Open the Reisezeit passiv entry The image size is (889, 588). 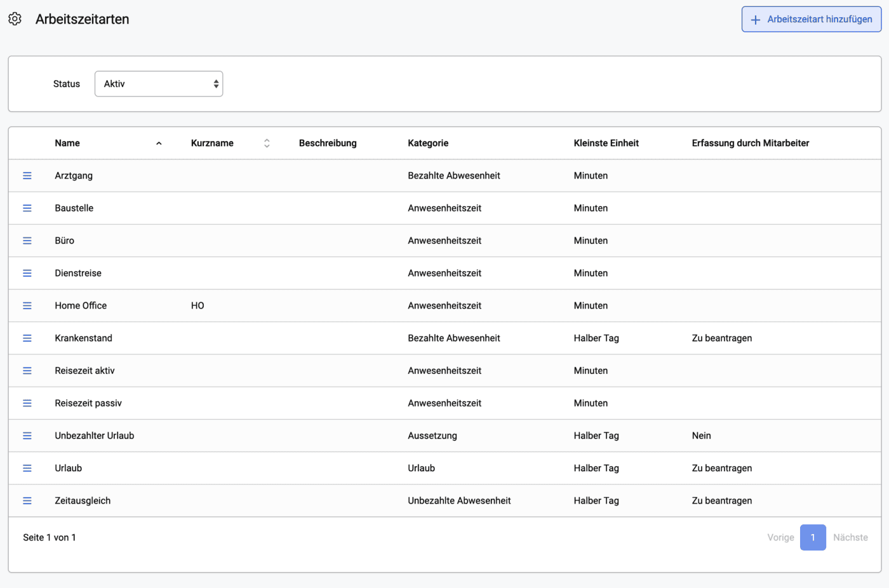[88, 403]
